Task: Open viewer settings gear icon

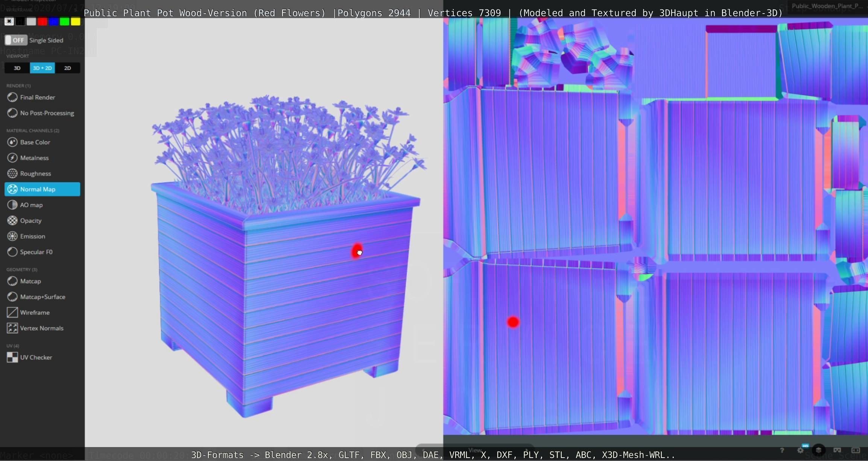Action: click(800, 450)
